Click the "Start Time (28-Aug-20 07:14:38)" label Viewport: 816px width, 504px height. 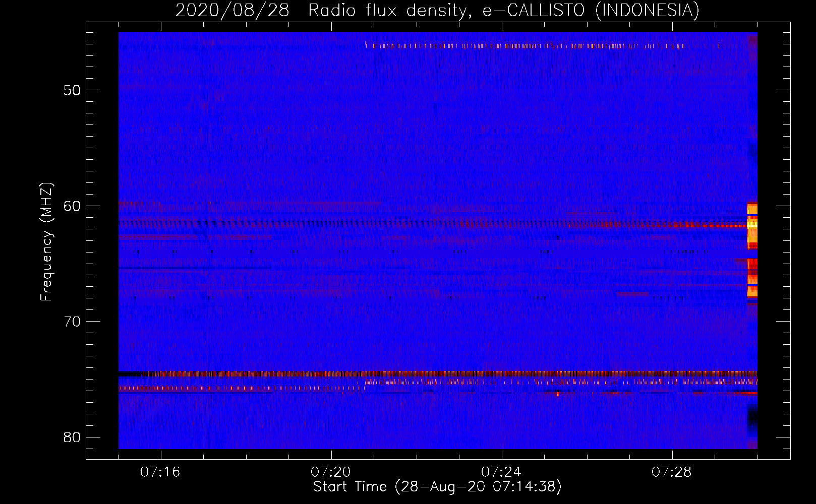[437, 487]
